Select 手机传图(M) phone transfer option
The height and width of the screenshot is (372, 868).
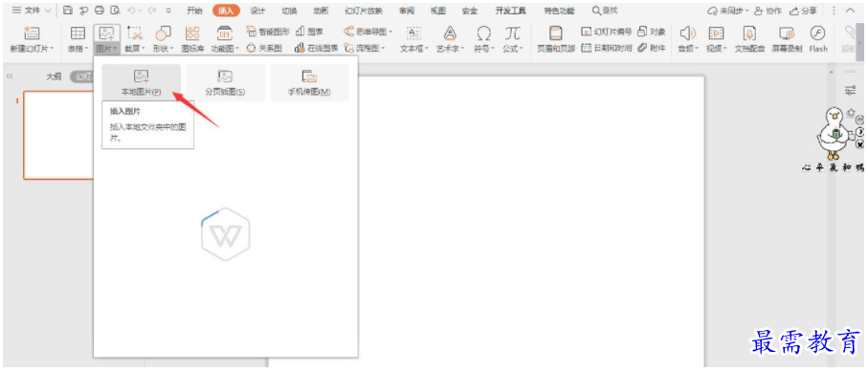(309, 82)
